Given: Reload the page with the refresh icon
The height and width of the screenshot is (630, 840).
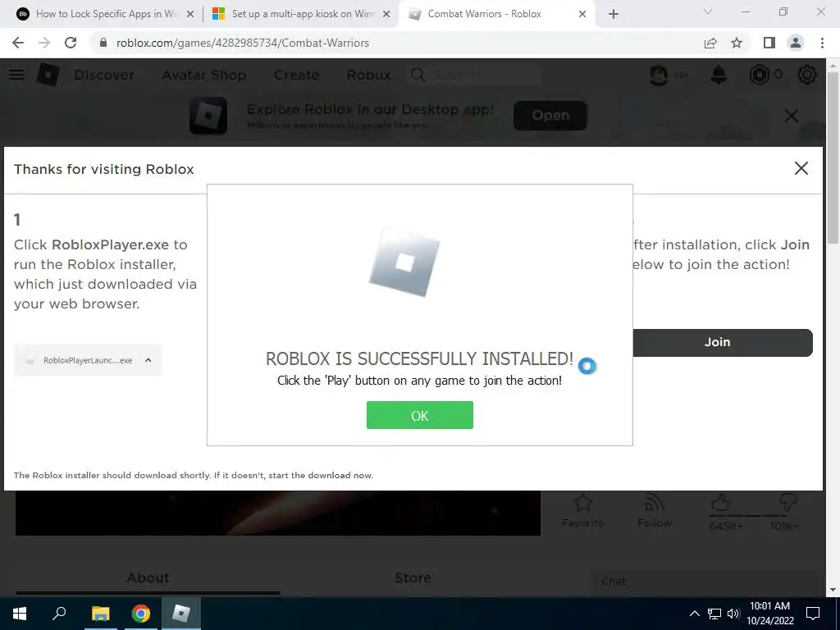Looking at the screenshot, I should point(71,43).
